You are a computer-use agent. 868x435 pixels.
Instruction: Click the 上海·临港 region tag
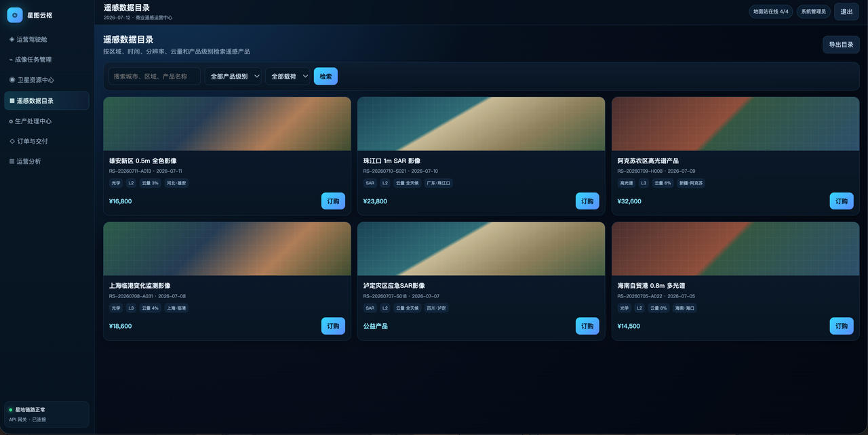point(176,308)
